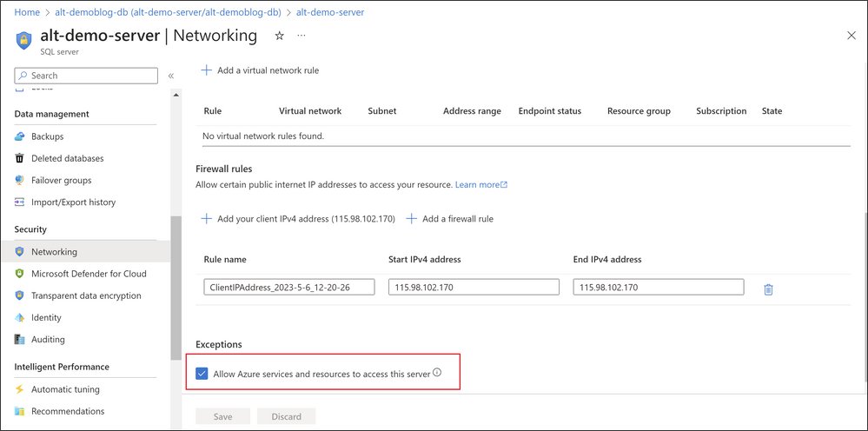Delete the ClientIPAddress firewall rule
The width and height of the screenshot is (868, 431).
[768, 289]
